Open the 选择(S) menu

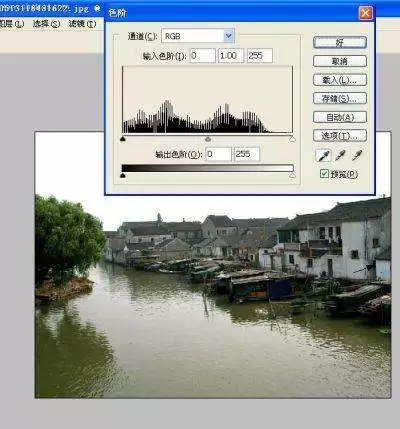tap(46, 24)
